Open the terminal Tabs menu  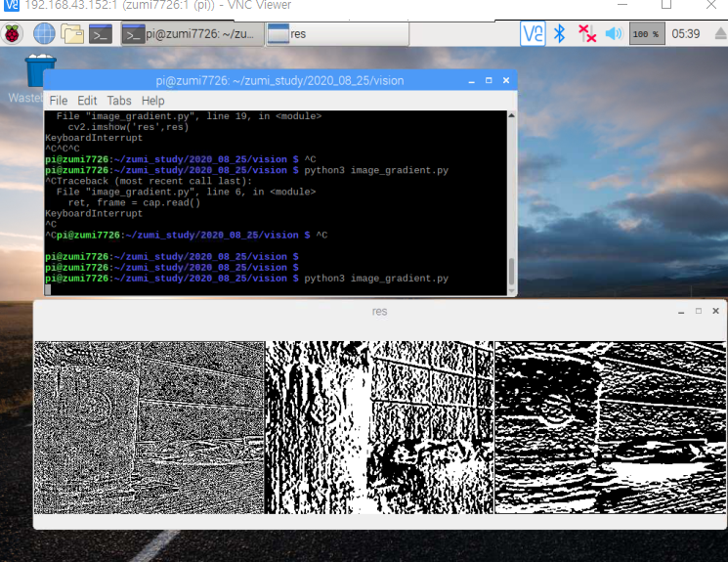(119, 101)
